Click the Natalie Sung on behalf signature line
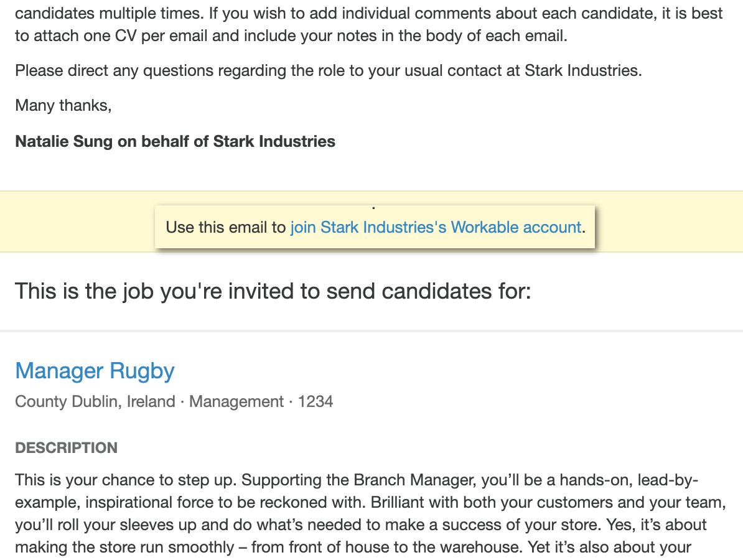743x560 pixels. click(175, 141)
